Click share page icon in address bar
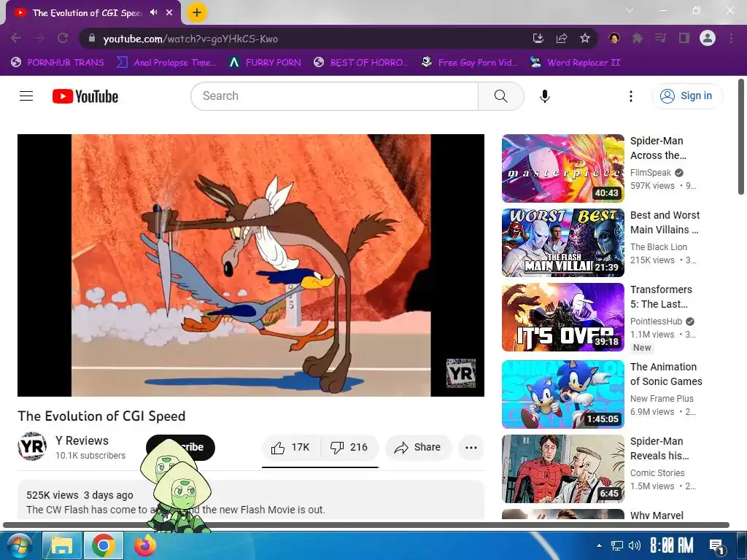The image size is (747, 560). [x=562, y=39]
